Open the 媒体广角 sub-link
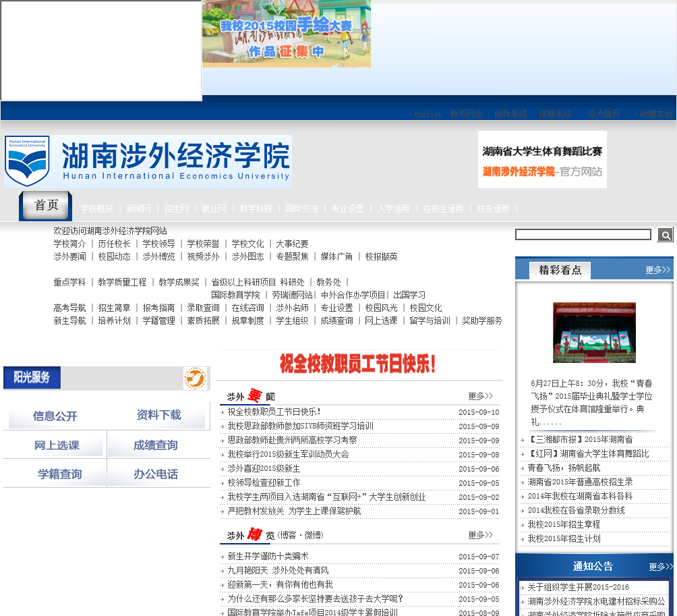677x616 pixels. coord(336,256)
